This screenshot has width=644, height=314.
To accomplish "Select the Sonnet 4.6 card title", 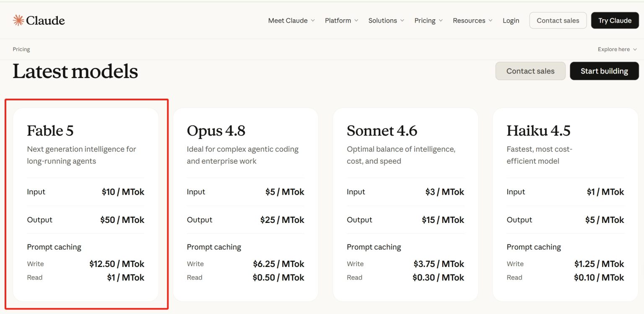I will pos(382,131).
